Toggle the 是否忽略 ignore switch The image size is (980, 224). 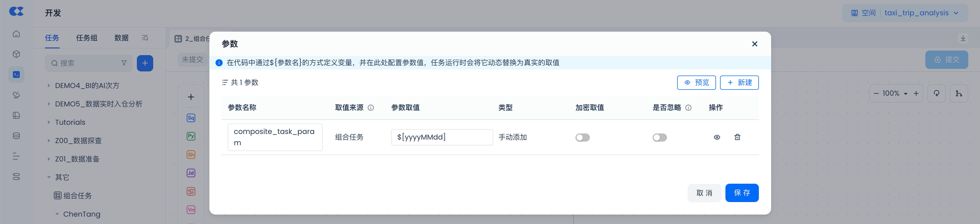(x=659, y=137)
